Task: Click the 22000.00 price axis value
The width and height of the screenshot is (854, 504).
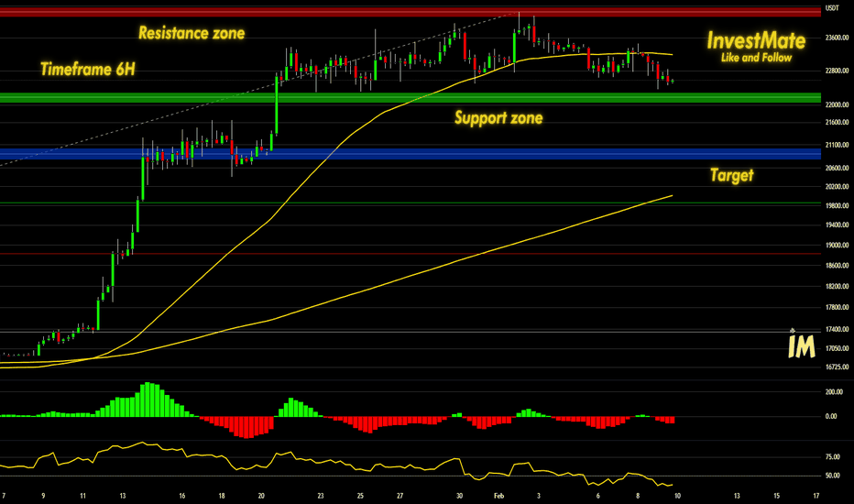Action: point(838,104)
